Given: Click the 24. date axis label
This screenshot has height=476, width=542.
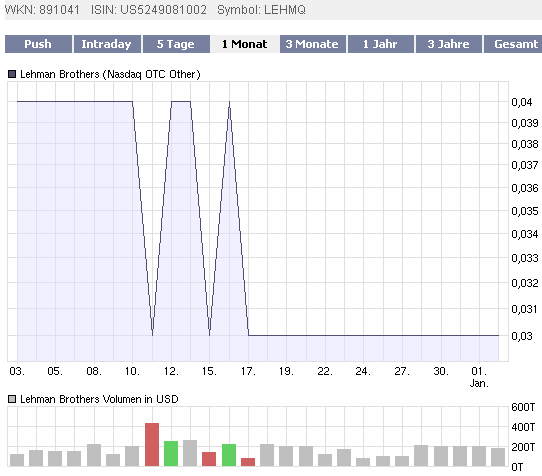Looking at the screenshot, I should point(363,371).
